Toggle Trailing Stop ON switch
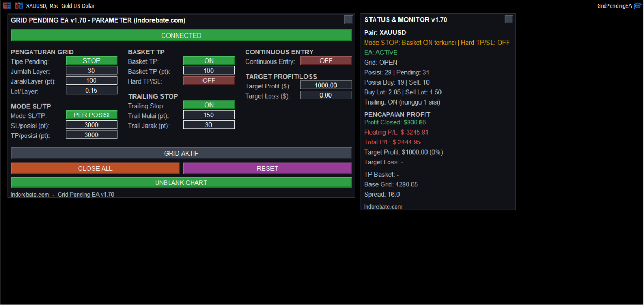 pyautogui.click(x=208, y=105)
